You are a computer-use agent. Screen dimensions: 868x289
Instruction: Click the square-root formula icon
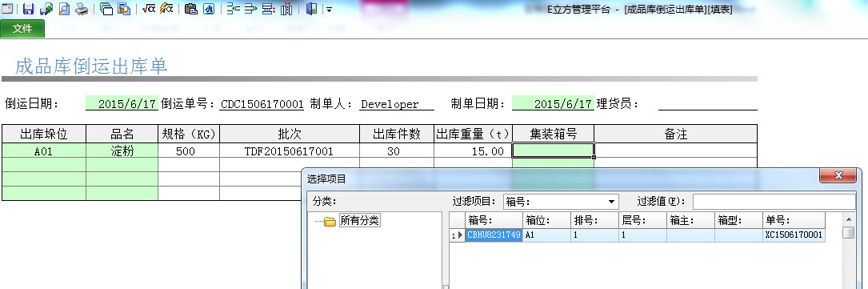[x=148, y=9]
